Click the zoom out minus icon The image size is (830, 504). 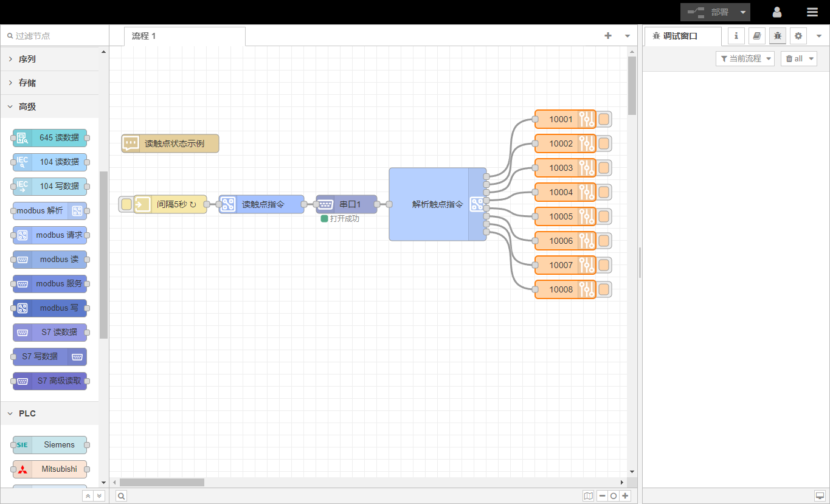[602, 496]
